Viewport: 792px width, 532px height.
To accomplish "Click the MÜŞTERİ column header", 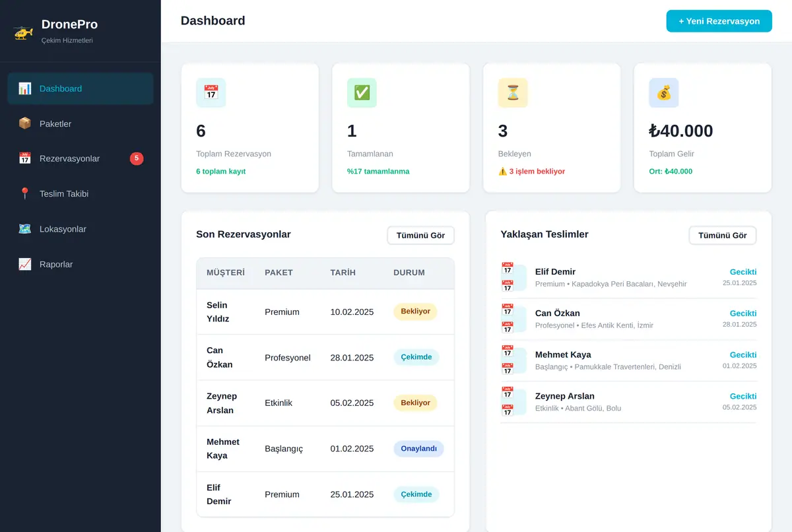I will [x=226, y=273].
